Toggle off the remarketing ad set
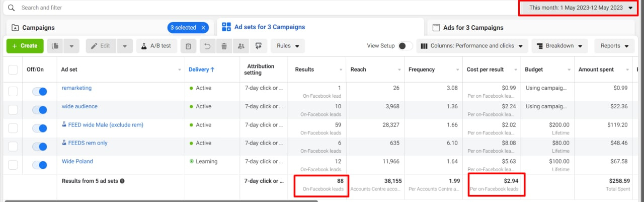Image resolution: width=644 pixels, height=202 pixels. [x=39, y=92]
